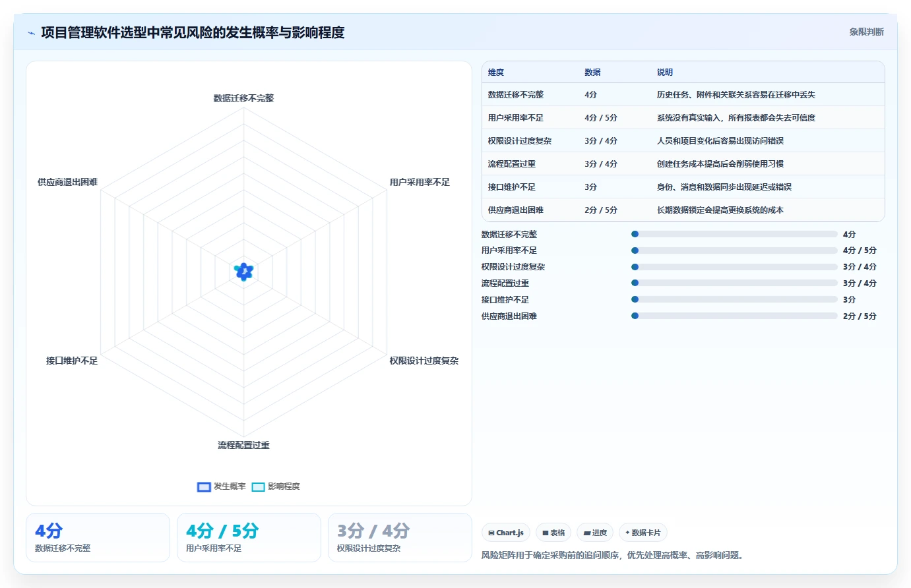Image resolution: width=911 pixels, height=588 pixels.
Task: Select the Chart.js chip
Action: [x=506, y=533]
